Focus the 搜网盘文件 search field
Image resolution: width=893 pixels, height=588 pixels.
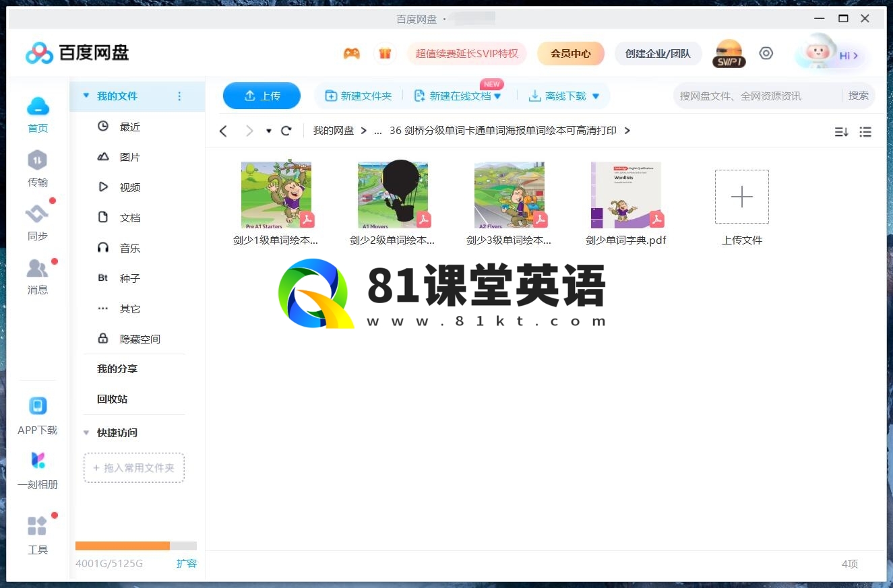pyautogui.click(x=757, y=96)
